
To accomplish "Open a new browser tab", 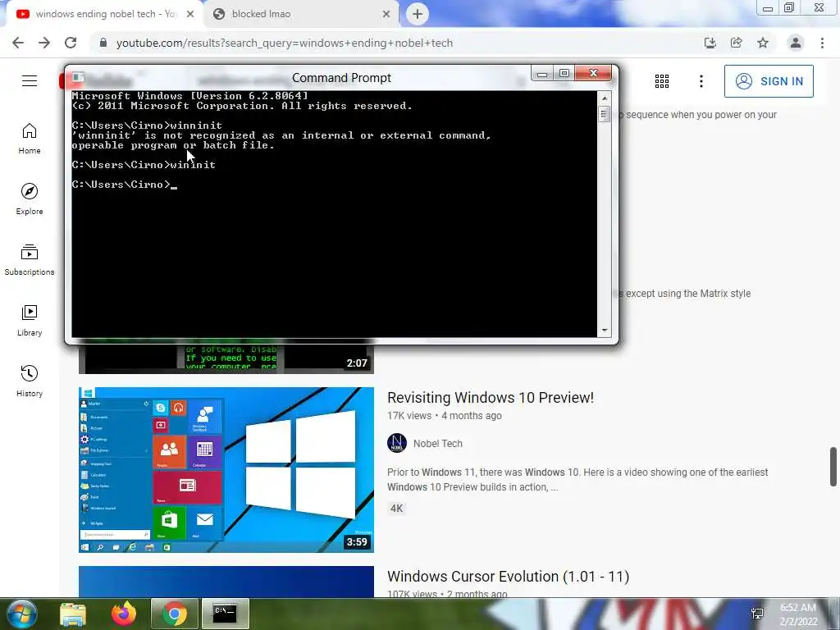I will pos(418,14).
